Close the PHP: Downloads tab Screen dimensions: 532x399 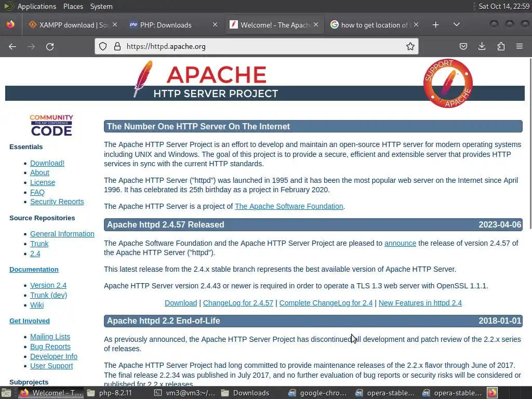(x=215, y=25)
